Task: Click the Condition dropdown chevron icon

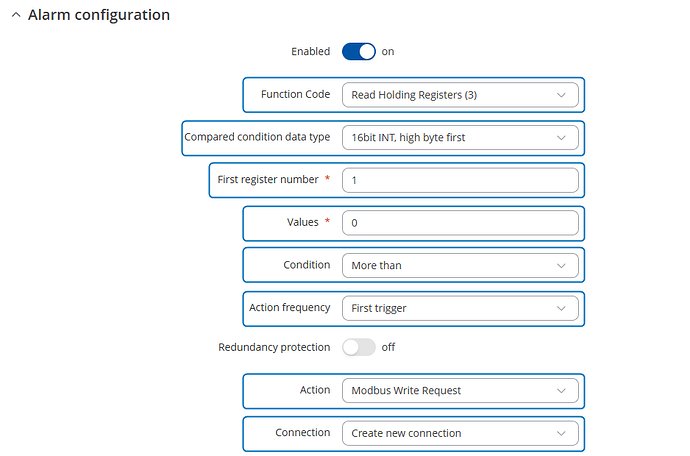Action: (561, 265)
